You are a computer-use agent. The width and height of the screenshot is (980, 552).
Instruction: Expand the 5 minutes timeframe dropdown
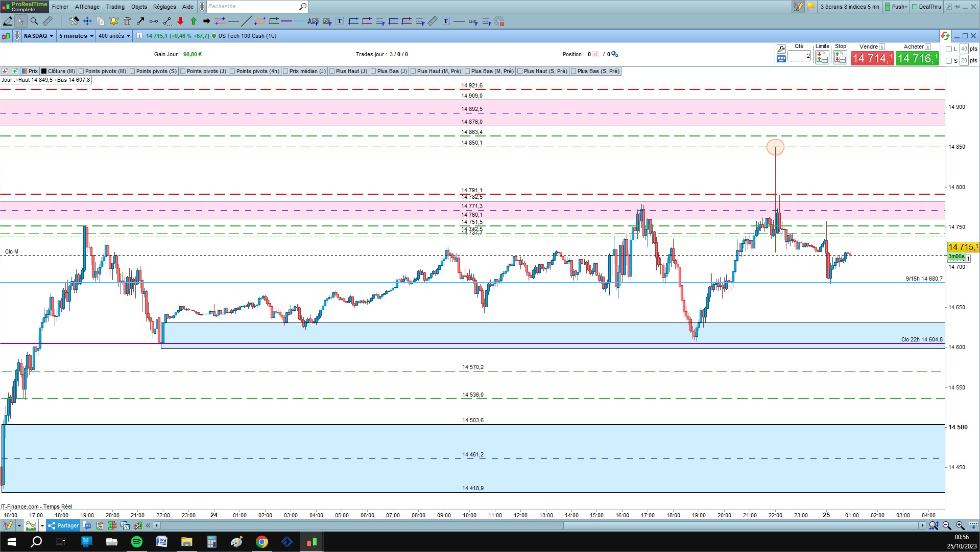(x=76, y=36)
